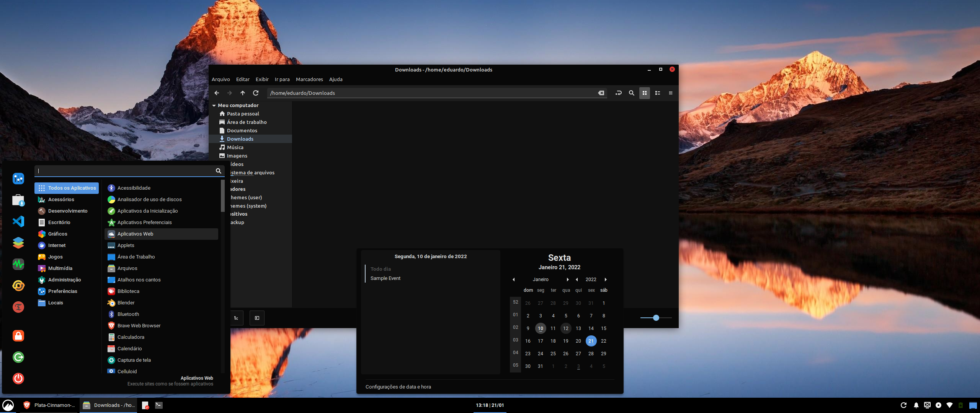Screen dimensions: 980x413
Task: Select the Internet category in menu
Action: [57, 245]
